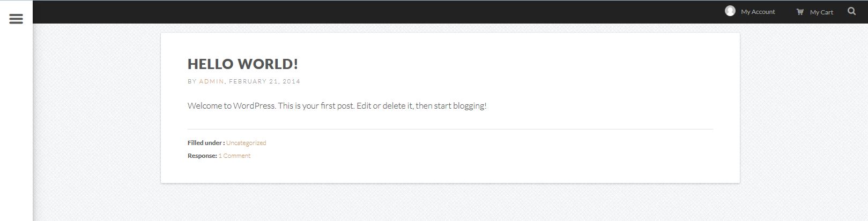868x221 pixels.
Task: Open the My Account text link
Action: point(758,12)
